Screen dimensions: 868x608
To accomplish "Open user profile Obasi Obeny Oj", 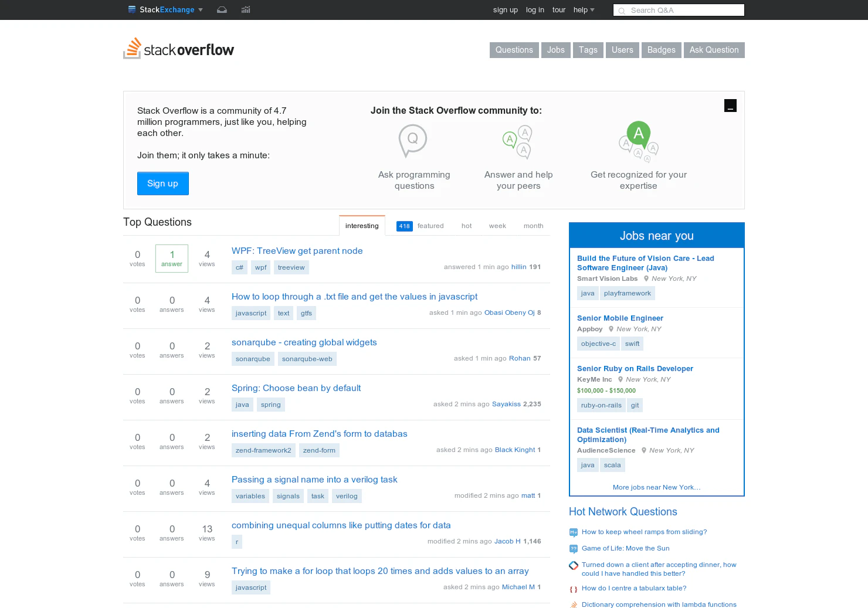I will [510, 313].
